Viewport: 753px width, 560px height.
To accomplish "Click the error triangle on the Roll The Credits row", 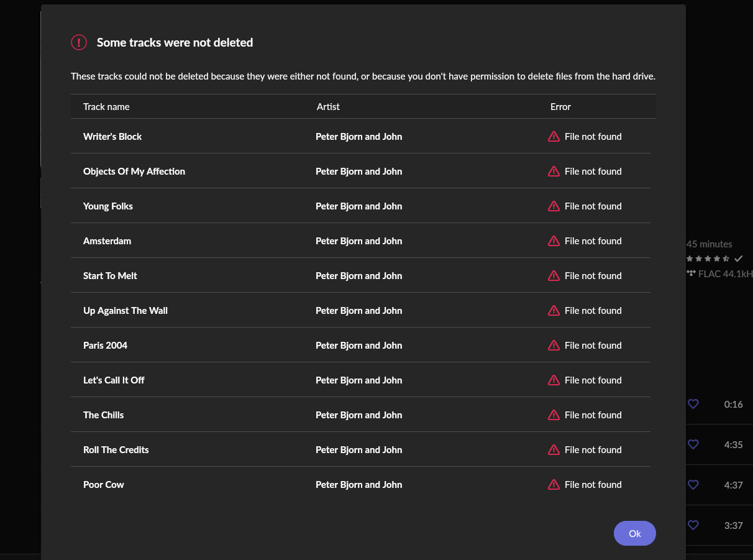I will 554,449.
